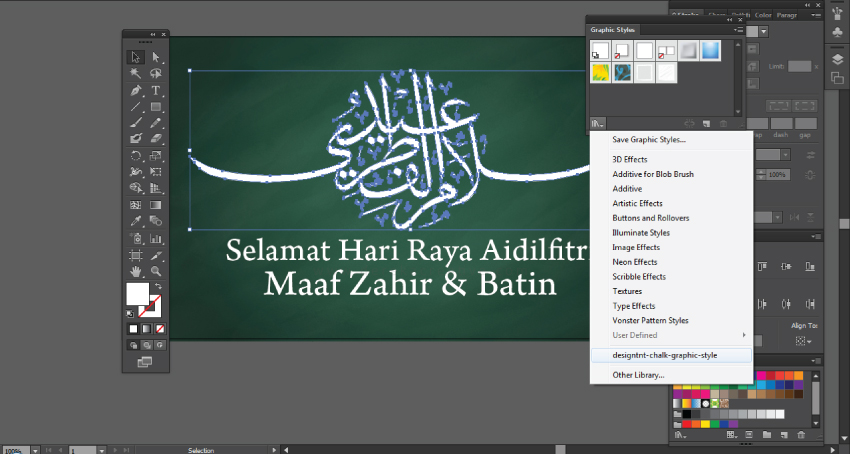Select the Selection tool arrow
850x454 pixels.
pos(135,58)
